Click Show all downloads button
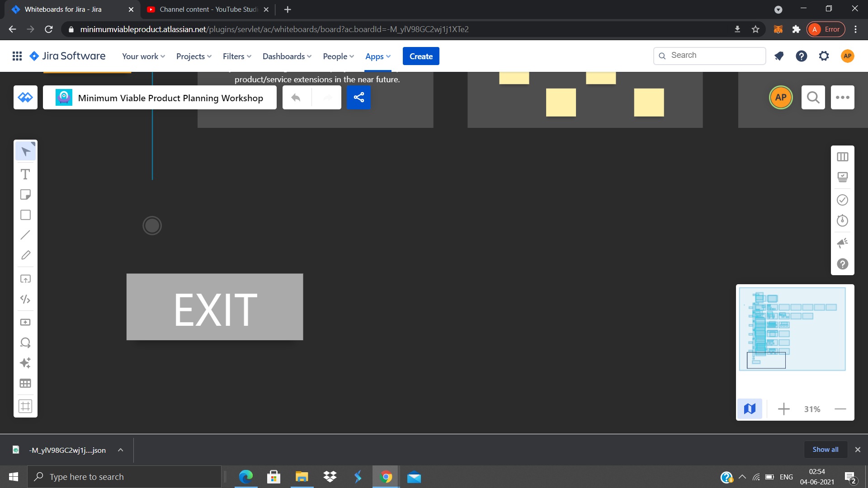Screen dimensions: 868x488 pyautogui.click(x=825, y=450)
